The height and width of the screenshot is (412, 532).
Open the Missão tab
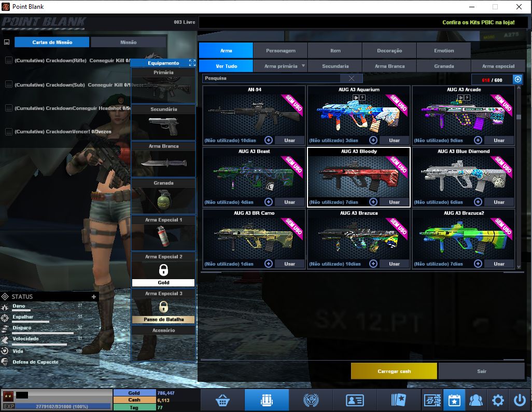[128, 42]
